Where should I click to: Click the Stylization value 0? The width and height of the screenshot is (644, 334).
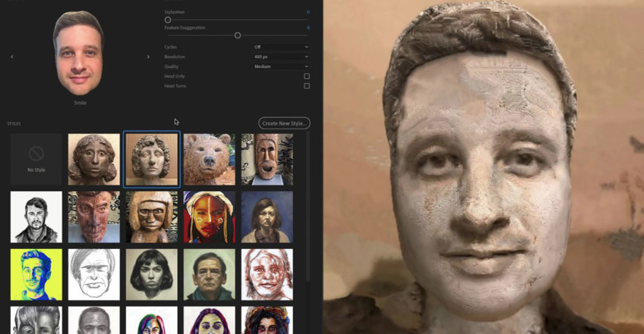(x=308, y=12)
